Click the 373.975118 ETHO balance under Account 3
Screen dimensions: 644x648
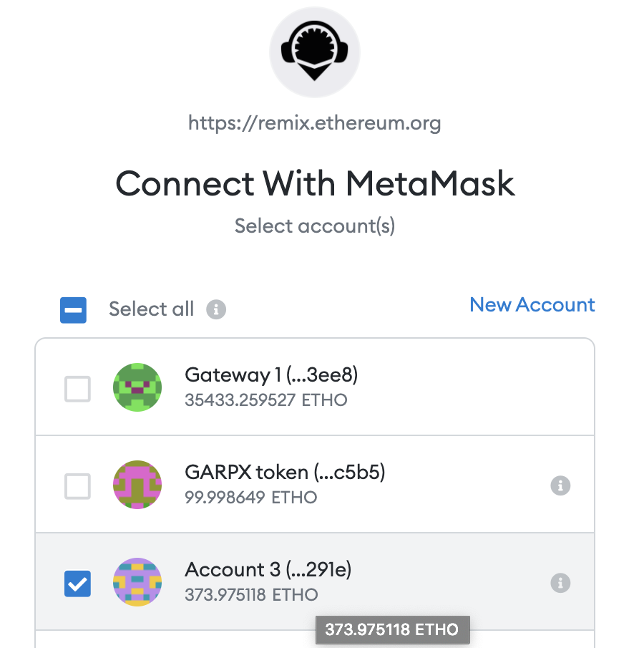tap(251, 595)
